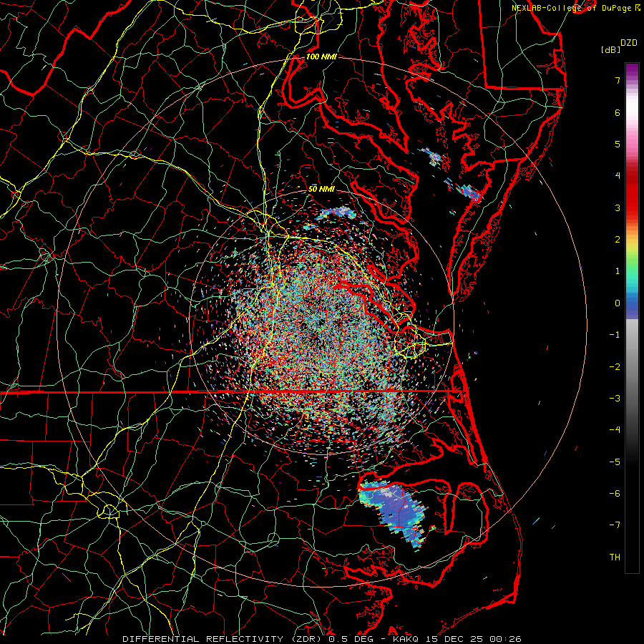Select the -3 dB scale label
This screenshot has width=644, height=644.
(x=615, y=399)
